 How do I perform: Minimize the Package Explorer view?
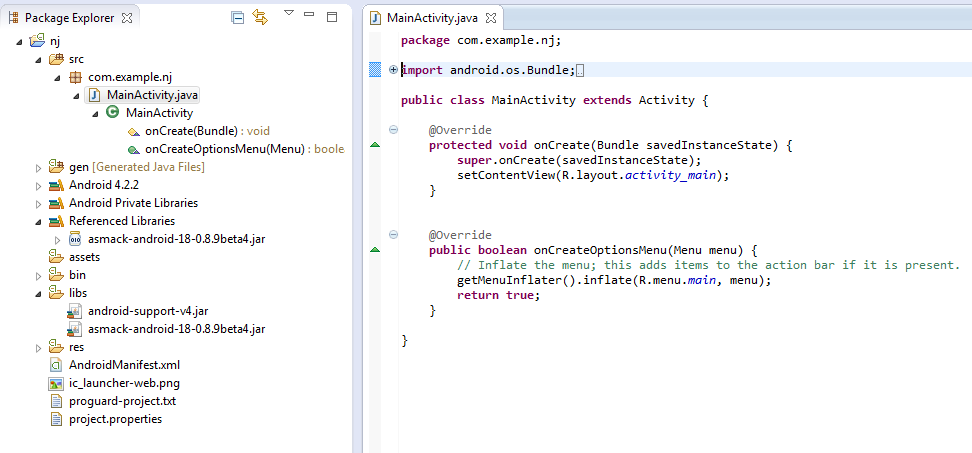[x=309, y=14]
